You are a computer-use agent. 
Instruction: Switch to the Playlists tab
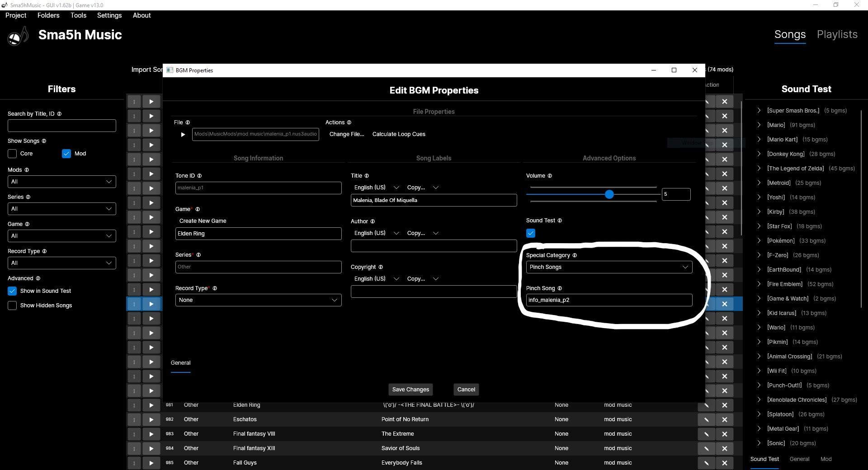[837, 34]
